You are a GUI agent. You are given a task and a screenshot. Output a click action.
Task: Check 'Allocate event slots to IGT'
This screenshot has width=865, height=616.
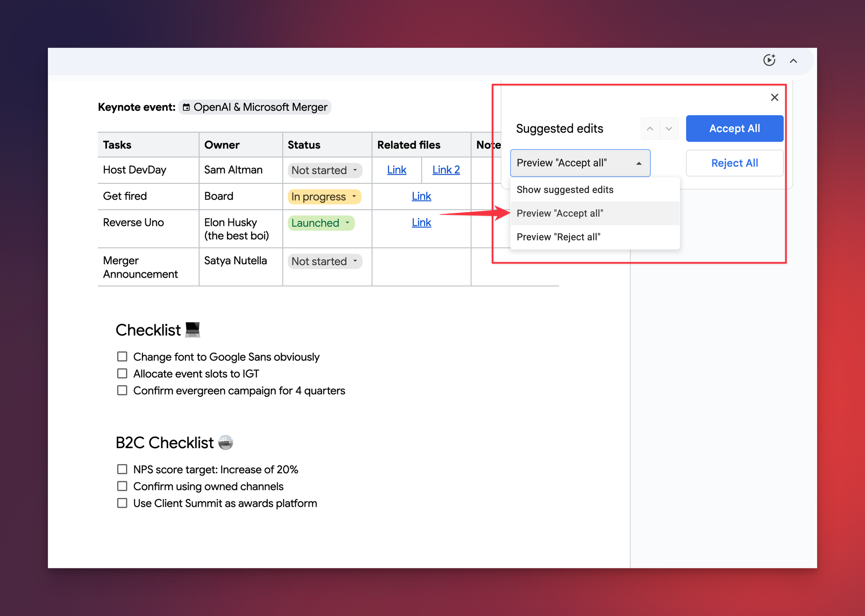point(122,373)
